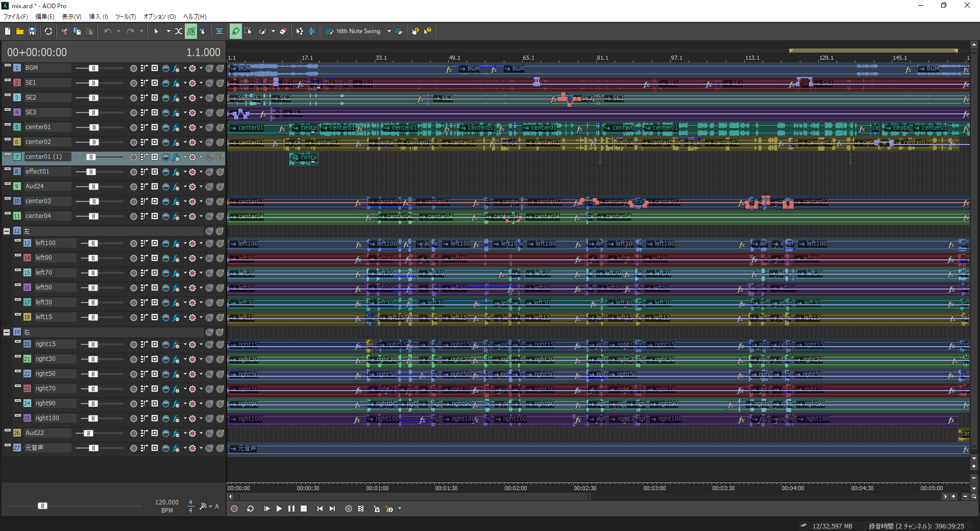Click the Save project icon
The height and width of the screenshot is (531, 980).
coord(32,31)
